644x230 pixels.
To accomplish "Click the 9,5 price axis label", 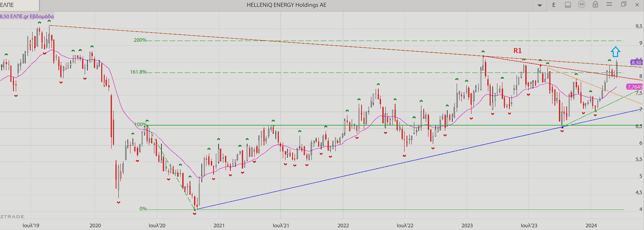I will pos(639,26).
